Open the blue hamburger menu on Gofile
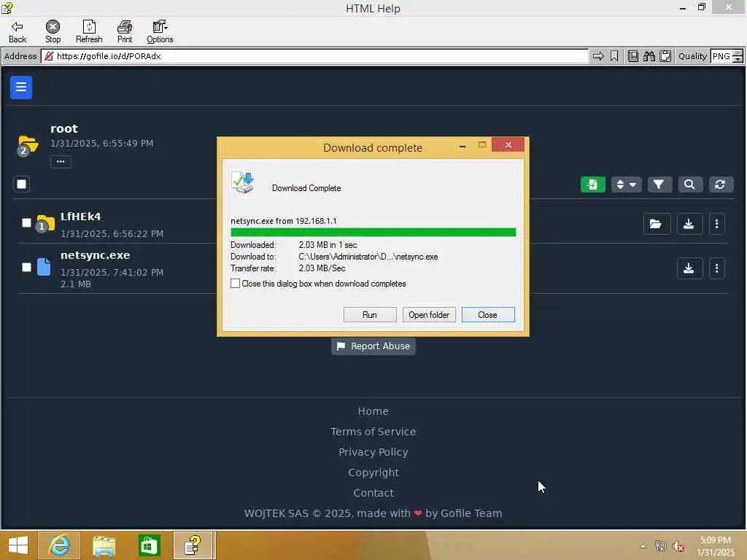 point(21,87)
